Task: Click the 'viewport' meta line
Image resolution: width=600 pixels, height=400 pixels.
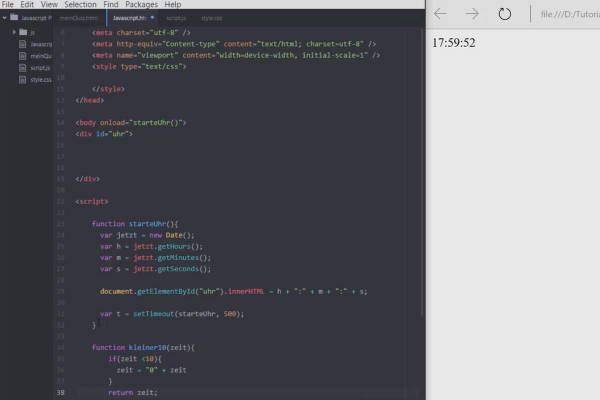Action: (236, 55)
